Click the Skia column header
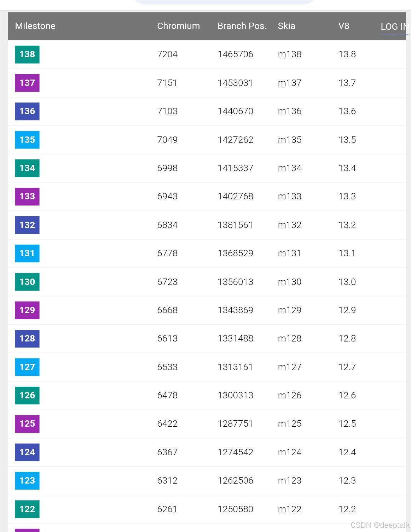Image resolution: width=411 pixels, height=532 pixels. coord(286,26)
